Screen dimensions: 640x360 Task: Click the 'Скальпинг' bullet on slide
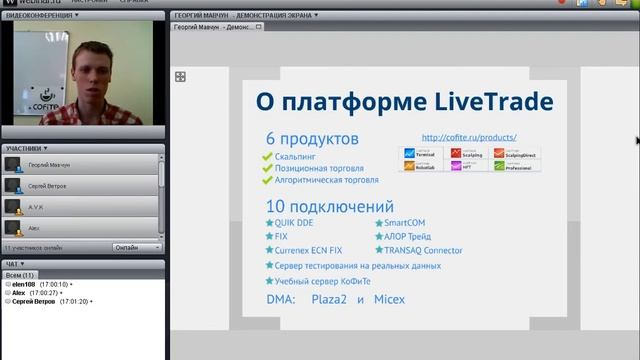(x=295, y=156)
